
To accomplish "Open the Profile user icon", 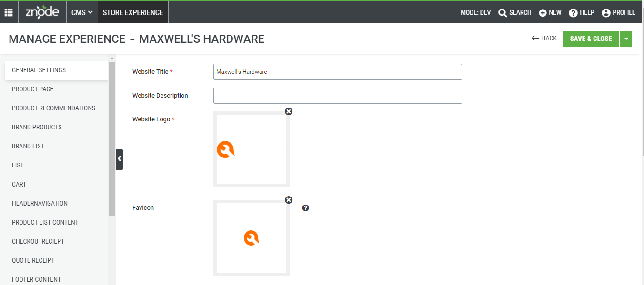I will (x=606, y=13).
